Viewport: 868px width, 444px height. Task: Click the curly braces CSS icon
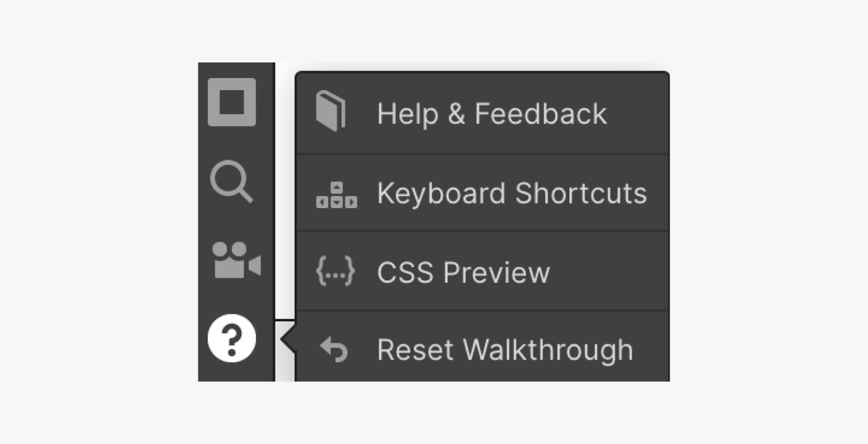tap(335, 272)
